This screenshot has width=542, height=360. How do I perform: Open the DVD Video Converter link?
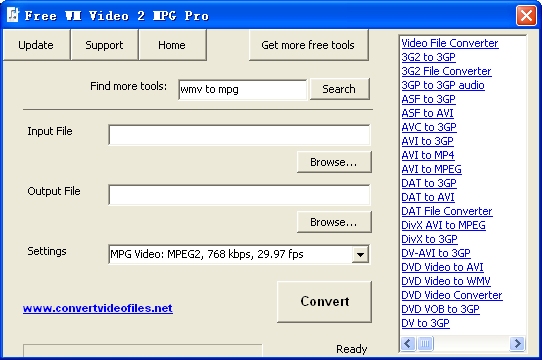(x=452, y=295)
